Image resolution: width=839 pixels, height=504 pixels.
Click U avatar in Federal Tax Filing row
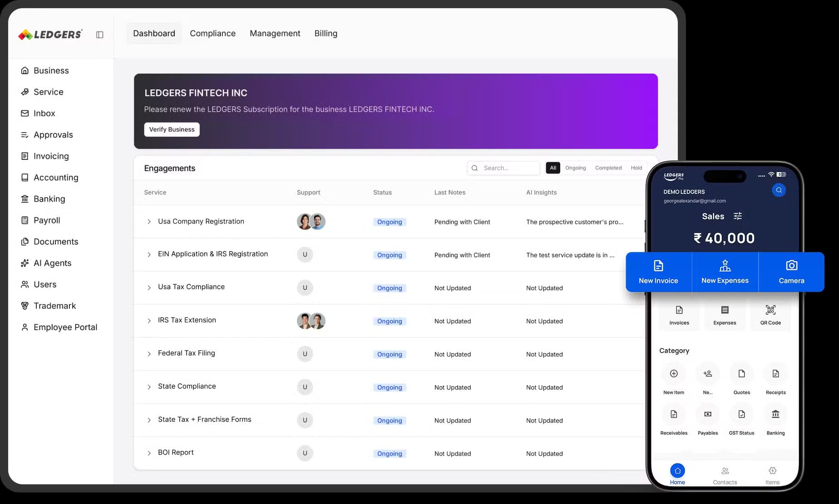305,354
